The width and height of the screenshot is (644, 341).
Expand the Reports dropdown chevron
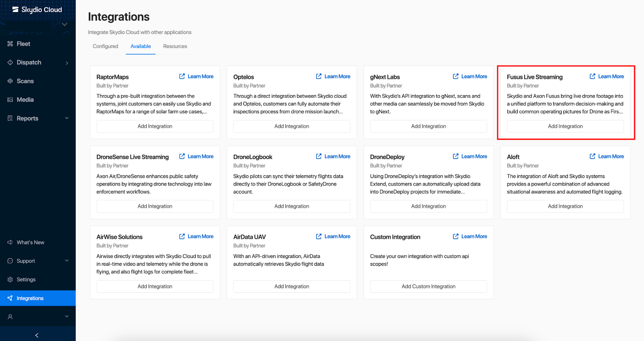pos(67,118)
